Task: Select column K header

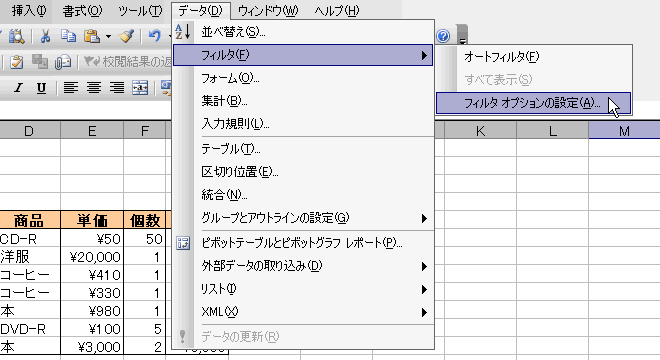Action: coord(480,131)
